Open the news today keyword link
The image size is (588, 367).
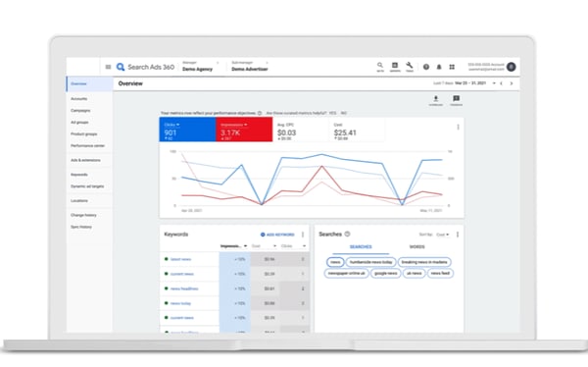click(x=180, y=303)
